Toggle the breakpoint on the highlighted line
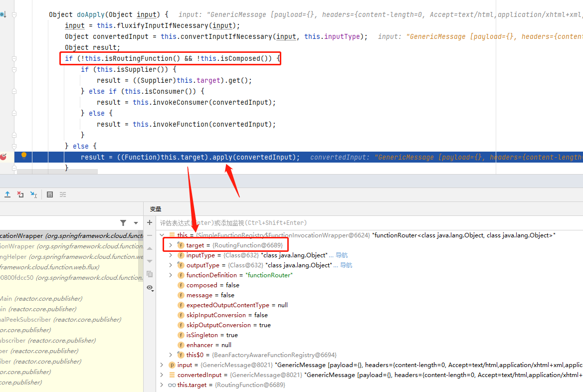This screenshot has width=583, height=392. click(3, 157)
